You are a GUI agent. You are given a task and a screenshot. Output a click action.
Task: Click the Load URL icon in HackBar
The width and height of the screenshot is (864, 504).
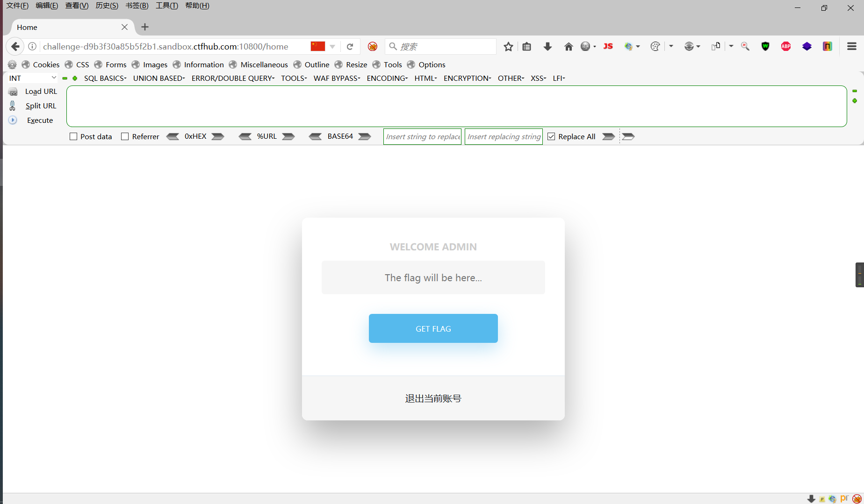pos(13,92)
